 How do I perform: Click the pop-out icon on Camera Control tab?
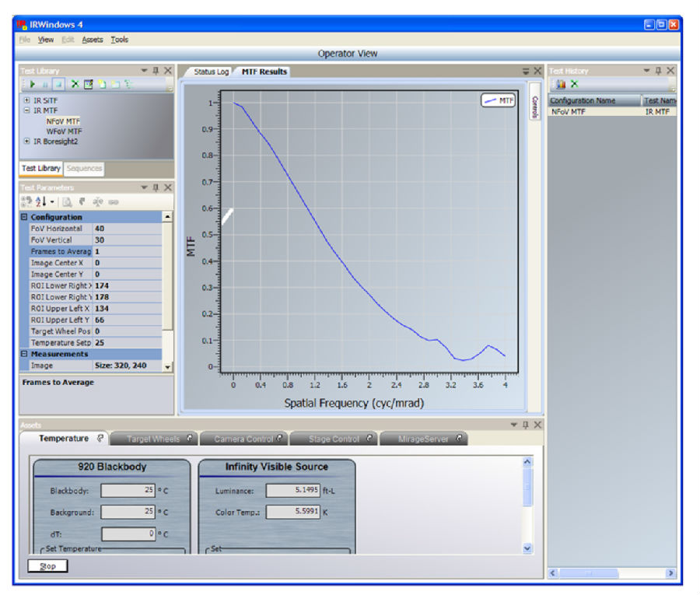click(x=279, y=439)
